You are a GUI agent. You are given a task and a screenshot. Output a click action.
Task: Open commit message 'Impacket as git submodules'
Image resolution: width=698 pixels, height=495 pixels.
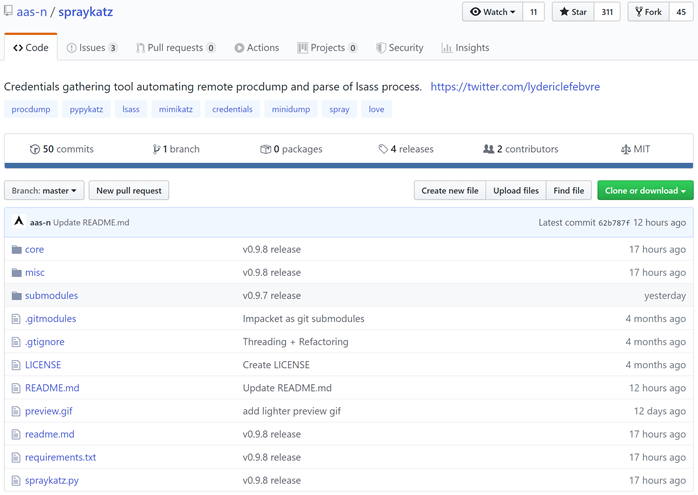pyautogui.click(x=304, y=319)
